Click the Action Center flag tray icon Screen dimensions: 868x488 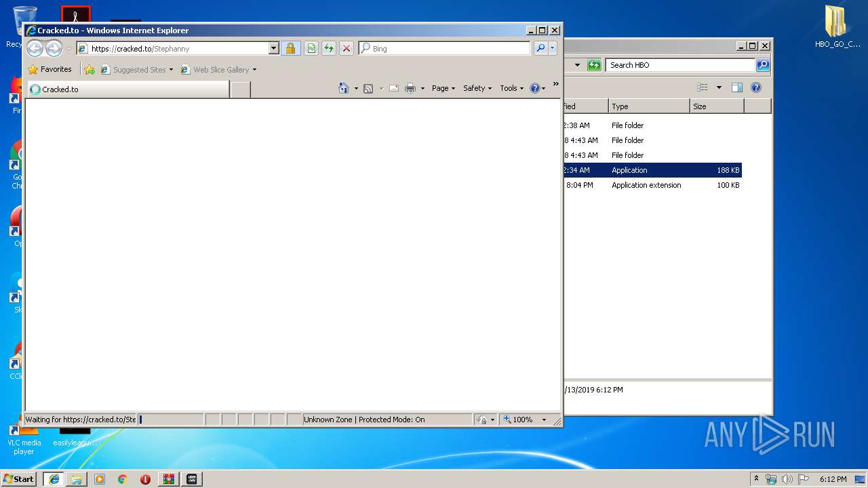click(804, 479)
